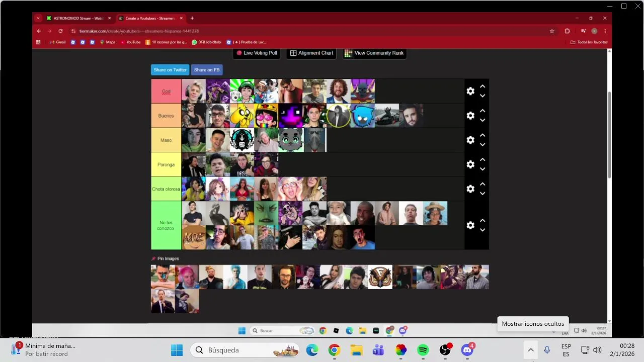Viewport: 644px width, 362px height.
Task: Click the green No los conozco label
Action: (x=166, y=225)
